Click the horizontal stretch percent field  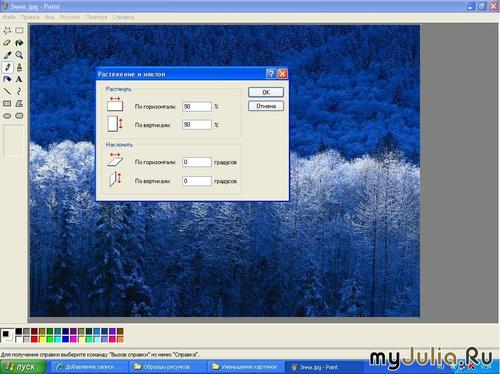point(197,107)
